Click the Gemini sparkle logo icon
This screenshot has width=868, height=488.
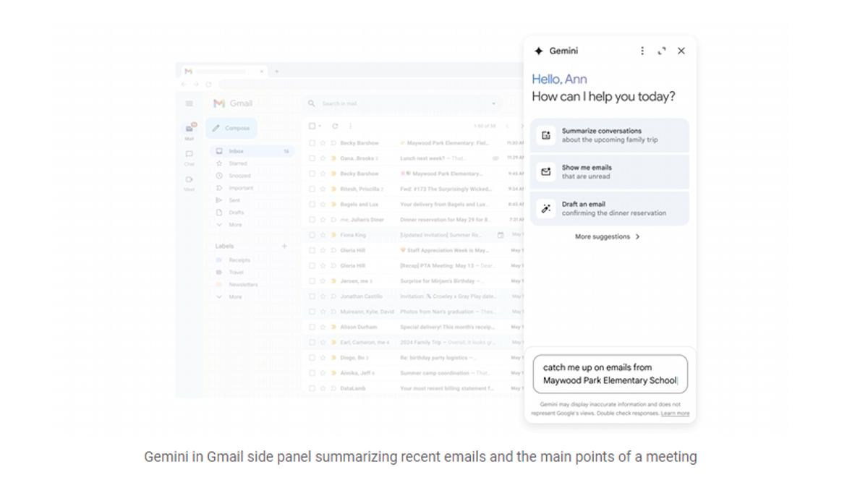tap(538, 51)
